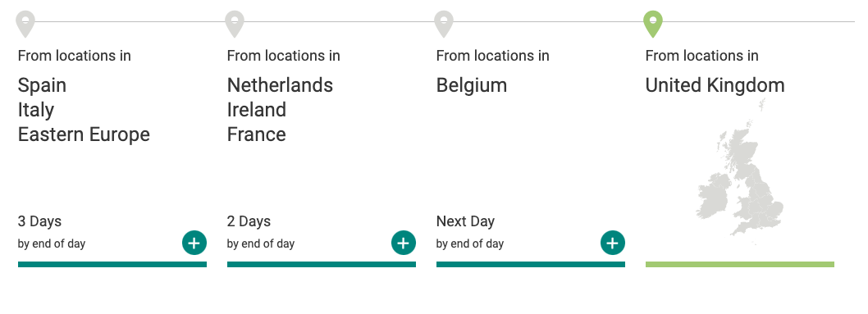Screen dimensions: 868x314
Task: Select the Belgium heading
Action: click(472, 85)
